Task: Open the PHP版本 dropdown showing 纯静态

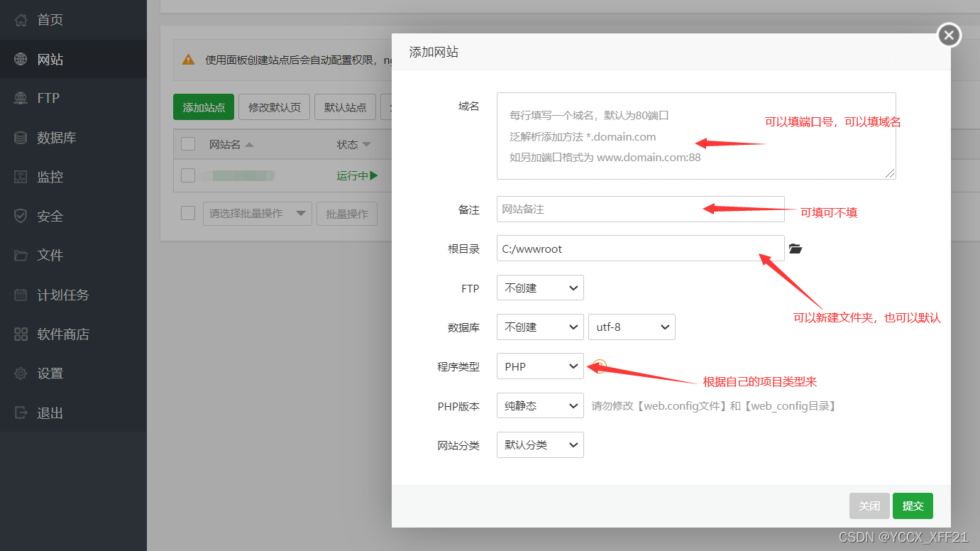Action: (x=539, y=405)
